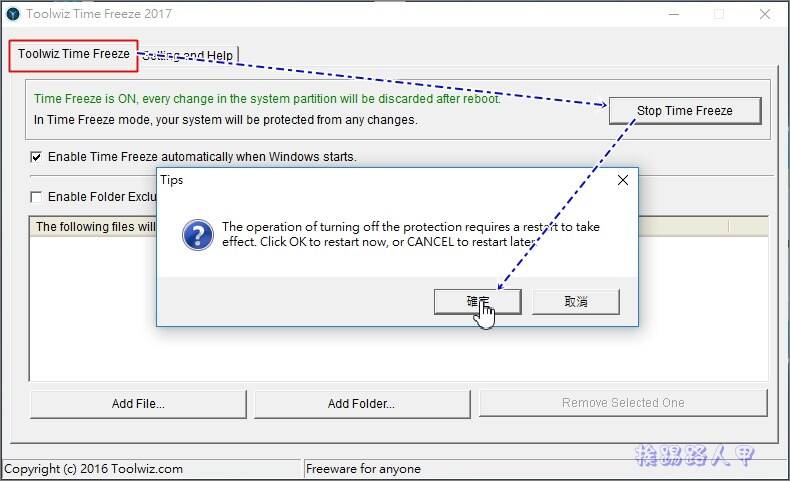Toggle Enable Time Freeze automatically when Windows starts

click(36, 157)
